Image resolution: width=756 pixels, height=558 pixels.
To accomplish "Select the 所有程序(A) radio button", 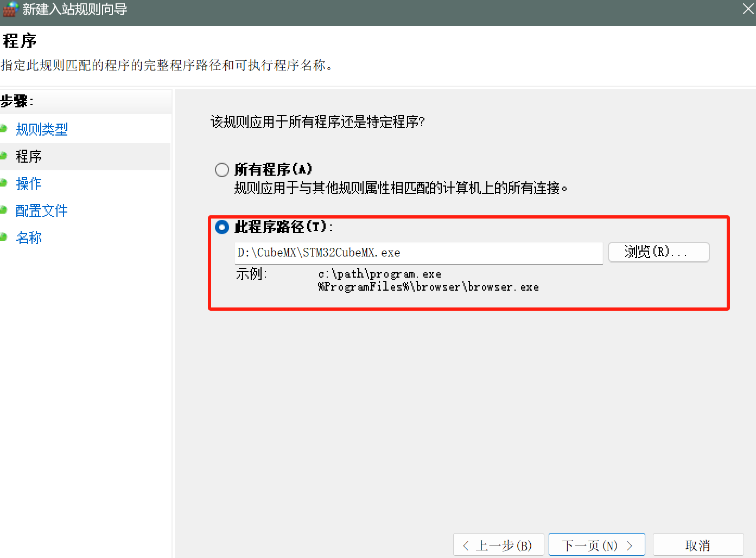I will tap(222, 170).
